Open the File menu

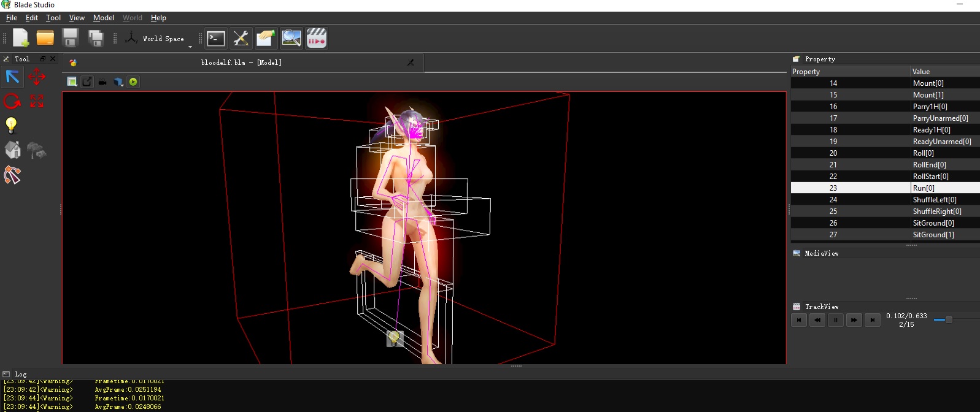(12, 18)
